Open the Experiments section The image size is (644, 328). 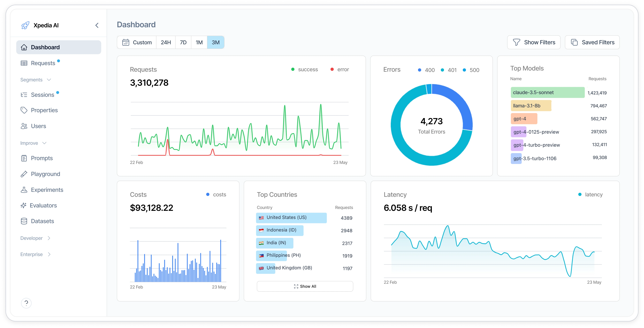47,190
